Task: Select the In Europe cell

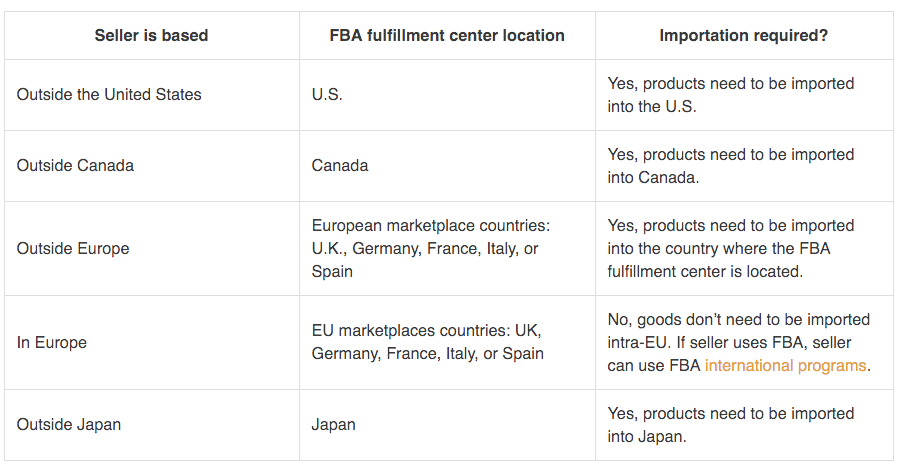Action: click(x=52, y=343)
